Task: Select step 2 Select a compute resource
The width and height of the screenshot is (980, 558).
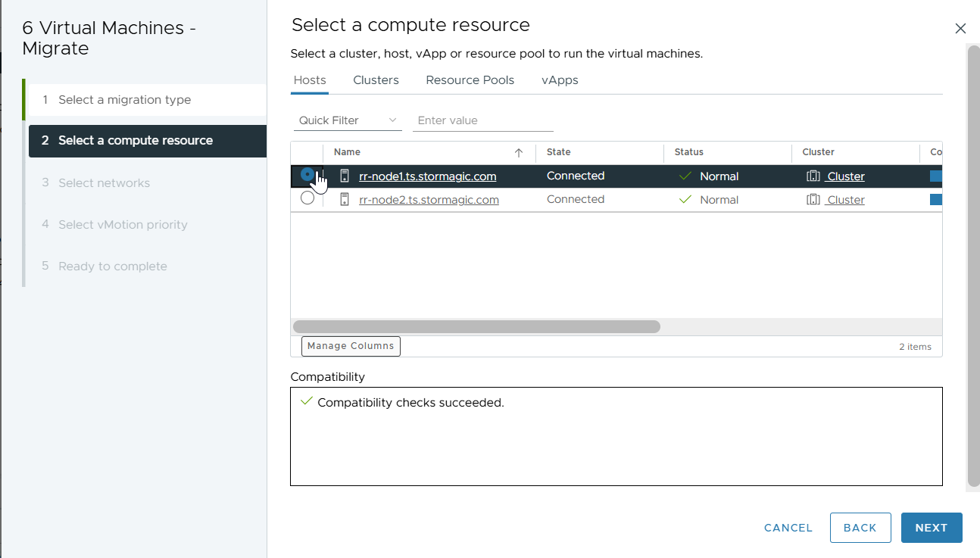Action: click(148, 141)
